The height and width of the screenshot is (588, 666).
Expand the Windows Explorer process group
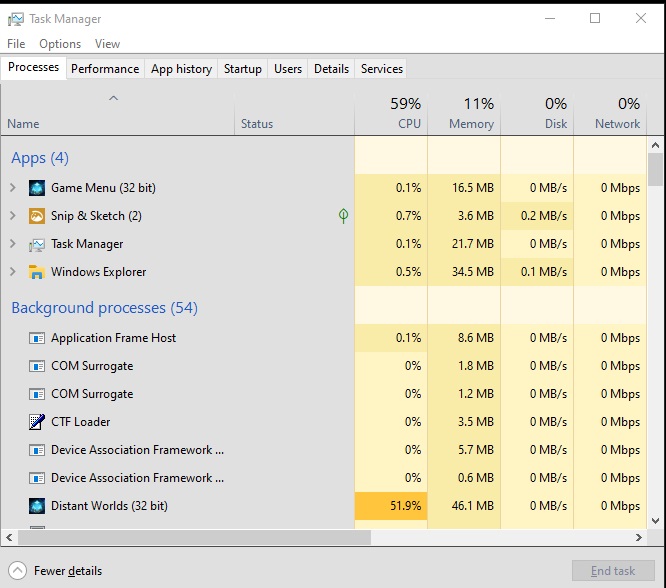pos(13,272)
